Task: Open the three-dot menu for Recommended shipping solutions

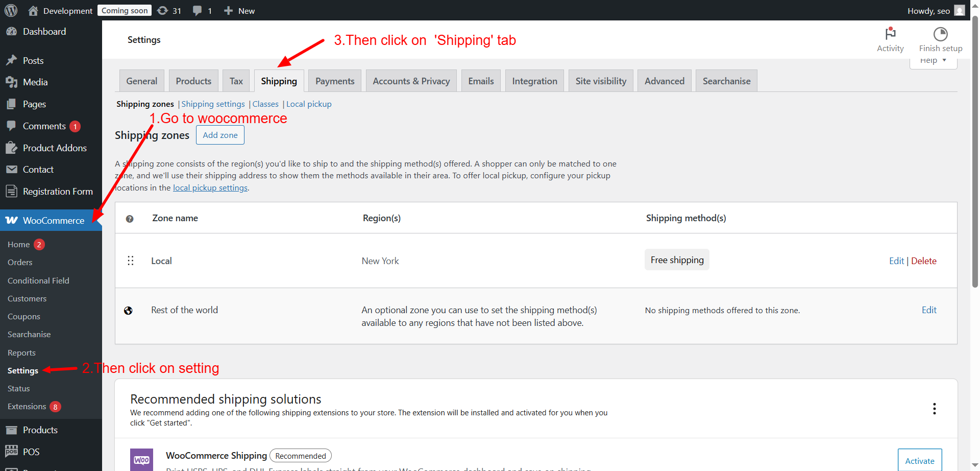Action: (x=934, y=409)
